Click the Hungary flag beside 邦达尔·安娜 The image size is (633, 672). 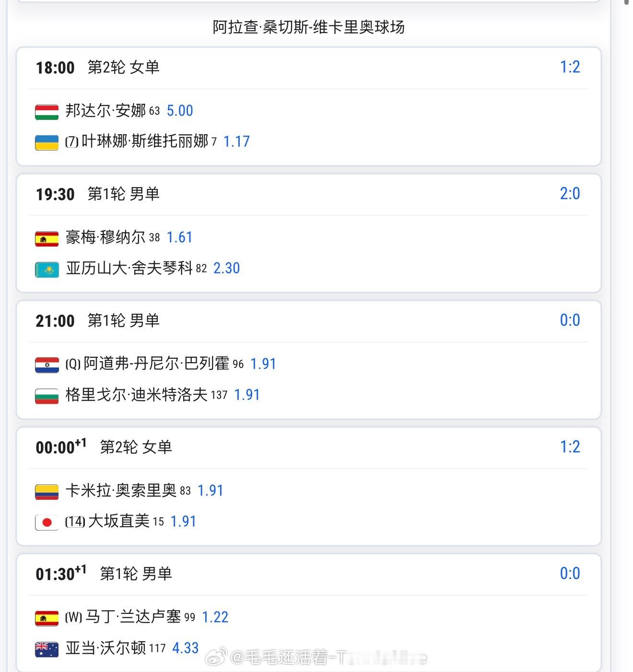47,112
